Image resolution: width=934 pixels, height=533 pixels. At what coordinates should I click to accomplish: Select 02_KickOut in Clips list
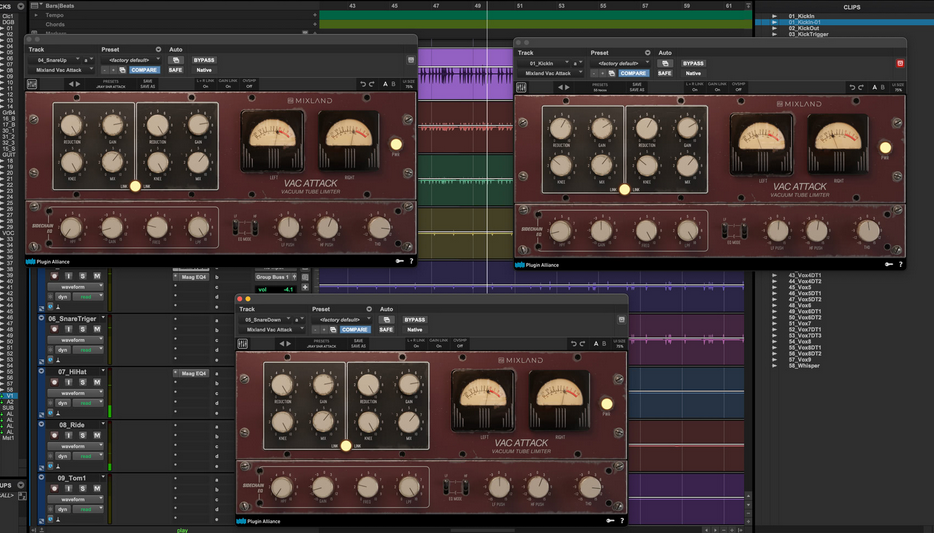tap(804, 28)
